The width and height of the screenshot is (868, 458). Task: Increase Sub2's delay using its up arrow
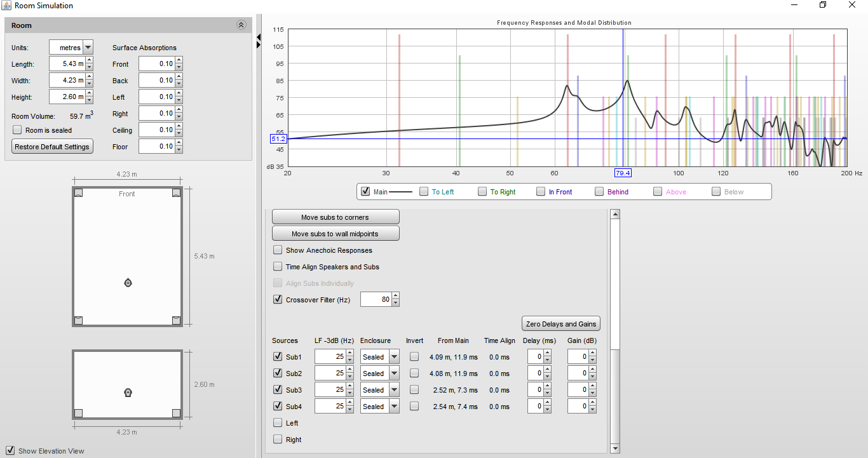[548, 370]
